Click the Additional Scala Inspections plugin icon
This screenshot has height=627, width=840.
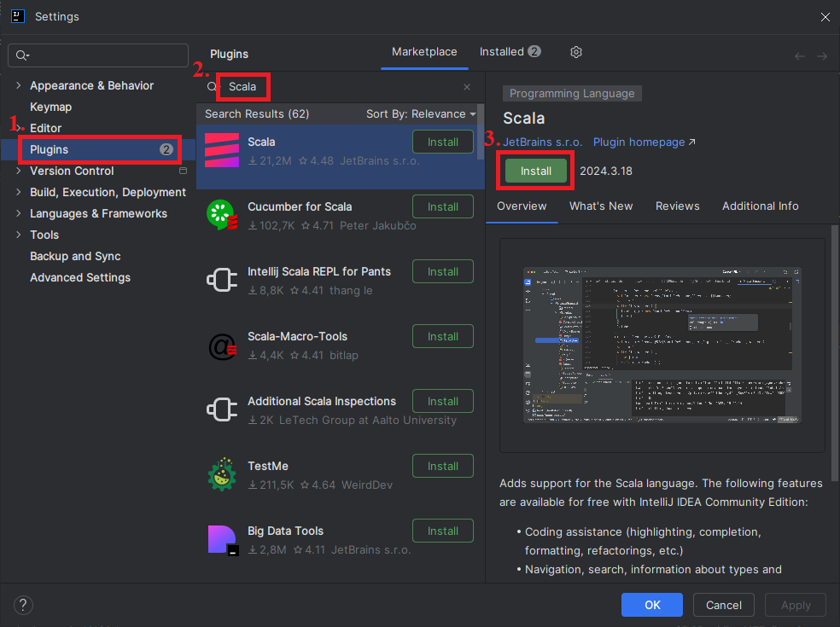click(222, 409)
